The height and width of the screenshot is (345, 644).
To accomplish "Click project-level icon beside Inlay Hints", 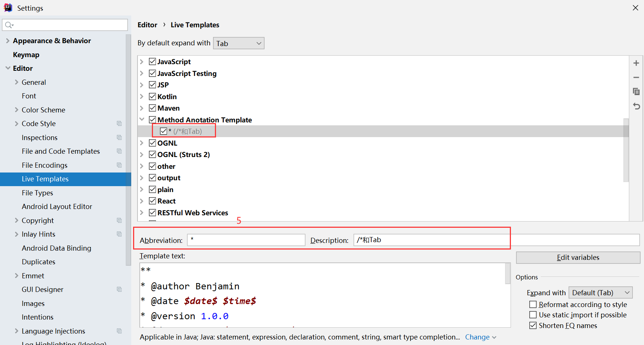I will pyautogui.click(x=119, y=234).
